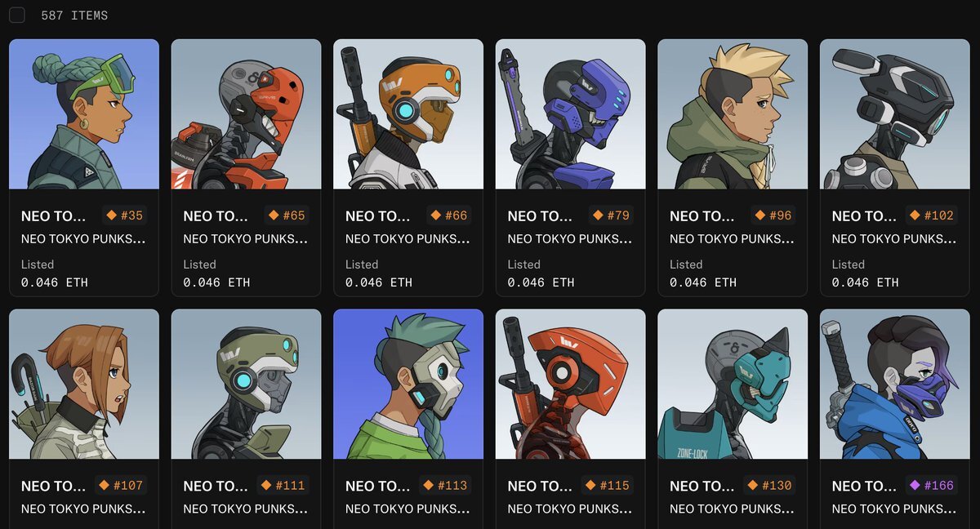980x529 pixels.
Task: Click the orange rarity badge #96
Action: (x=773, y=216)
